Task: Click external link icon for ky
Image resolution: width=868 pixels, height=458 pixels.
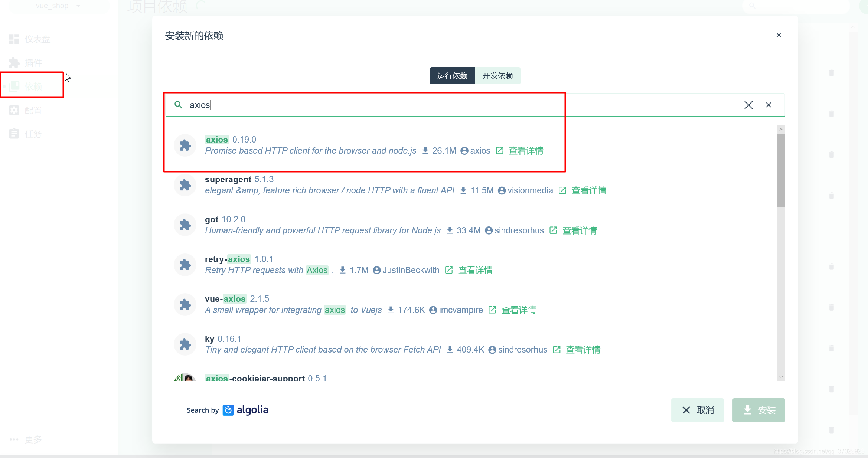Action: click(x=557, y=350)
